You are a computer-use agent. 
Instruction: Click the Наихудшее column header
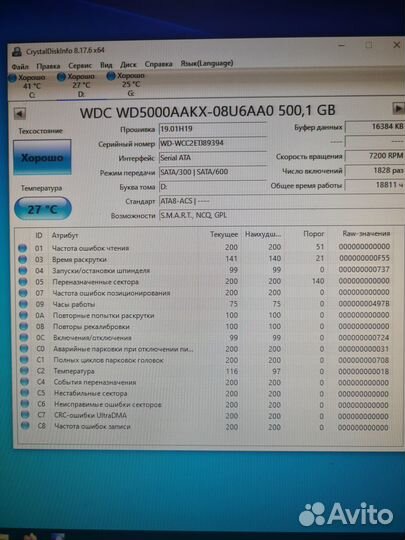point(263,234)
